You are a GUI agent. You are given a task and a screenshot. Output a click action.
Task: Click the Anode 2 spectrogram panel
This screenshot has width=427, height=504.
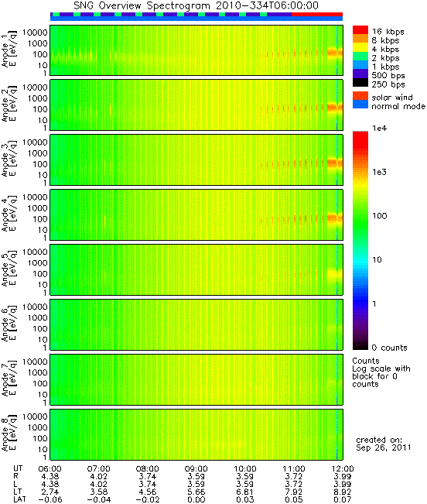pyautogui.click(x=196, y=105)
